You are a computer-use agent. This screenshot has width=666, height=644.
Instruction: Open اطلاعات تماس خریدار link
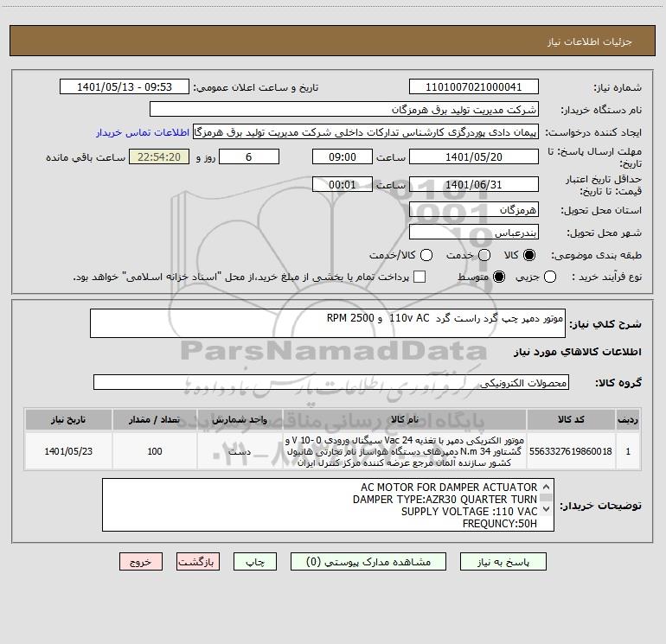(143, 132)
